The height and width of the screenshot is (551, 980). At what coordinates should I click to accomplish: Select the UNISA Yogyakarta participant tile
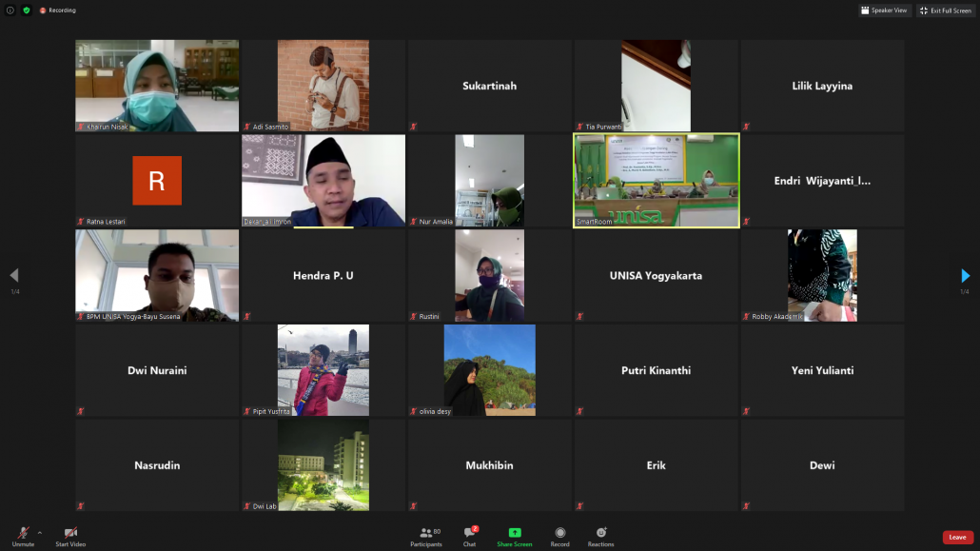[x=656, y=275]
